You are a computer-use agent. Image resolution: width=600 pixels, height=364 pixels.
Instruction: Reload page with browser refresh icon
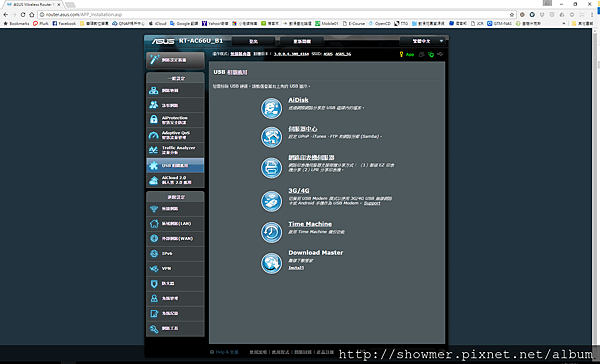coord(23,15)
